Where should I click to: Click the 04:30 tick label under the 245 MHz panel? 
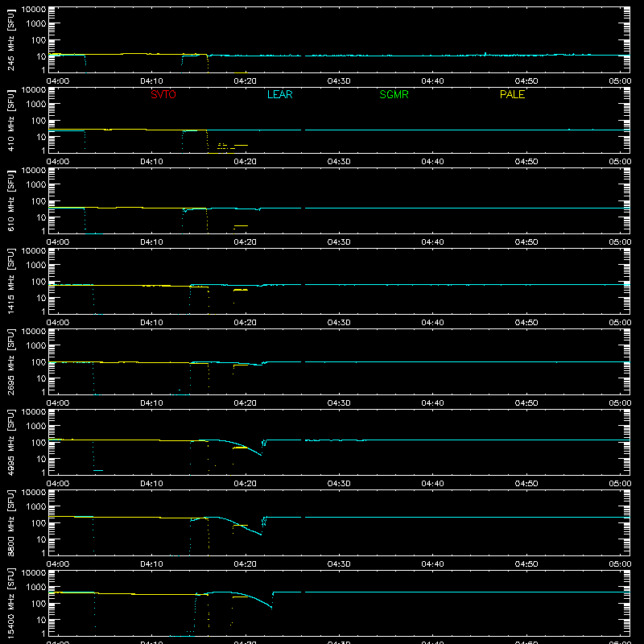click(x=339, y=81)
